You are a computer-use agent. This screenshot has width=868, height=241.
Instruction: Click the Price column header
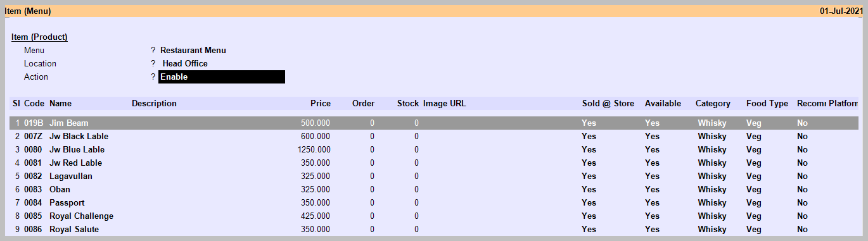[321, 104]
